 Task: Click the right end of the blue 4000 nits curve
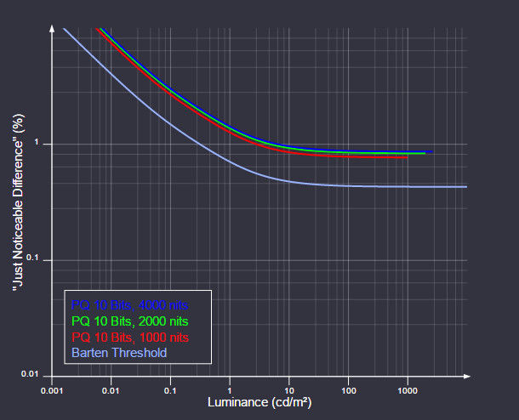click(431, 152)
